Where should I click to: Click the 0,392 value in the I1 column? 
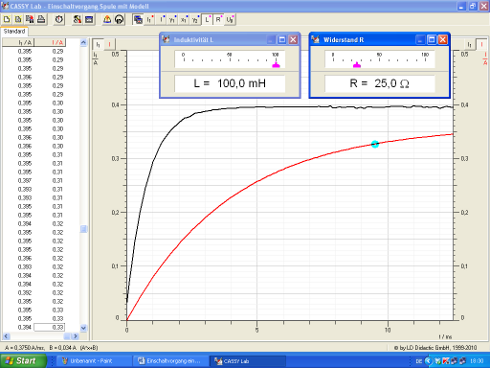coord(25,293)
